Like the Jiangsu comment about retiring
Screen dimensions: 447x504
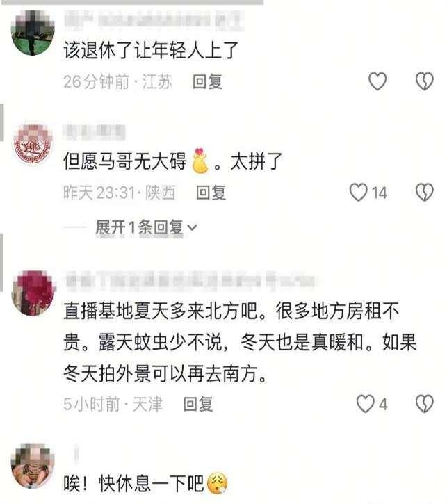377,81
